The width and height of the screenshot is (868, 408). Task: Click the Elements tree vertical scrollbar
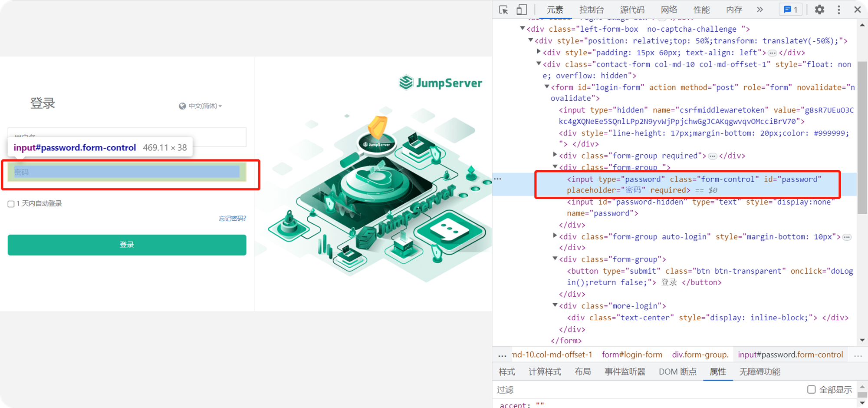(x=862, y=137)
